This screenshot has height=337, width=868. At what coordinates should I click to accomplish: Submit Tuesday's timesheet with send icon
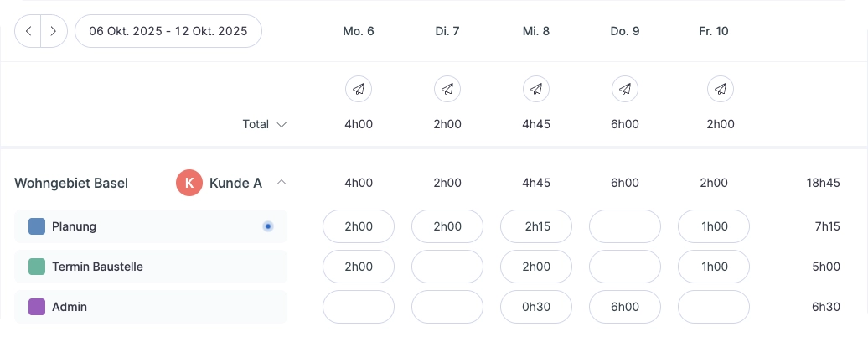point(447,88)
